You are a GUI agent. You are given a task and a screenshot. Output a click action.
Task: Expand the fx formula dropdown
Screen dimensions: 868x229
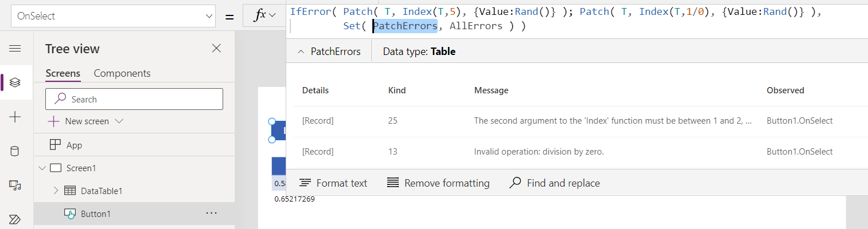click(x=264, y=16)
